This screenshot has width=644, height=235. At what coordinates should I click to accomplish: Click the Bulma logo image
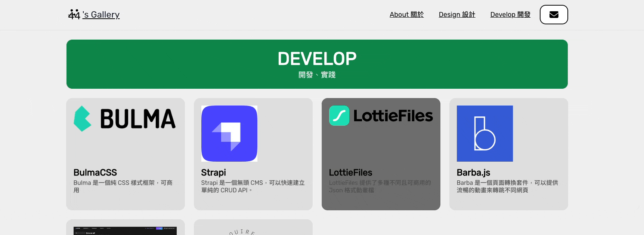click(x=125, y=119)
